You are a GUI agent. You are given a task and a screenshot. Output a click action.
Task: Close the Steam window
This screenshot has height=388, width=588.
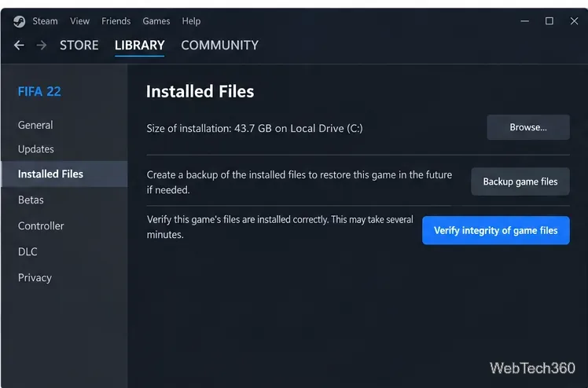[574, 21]
